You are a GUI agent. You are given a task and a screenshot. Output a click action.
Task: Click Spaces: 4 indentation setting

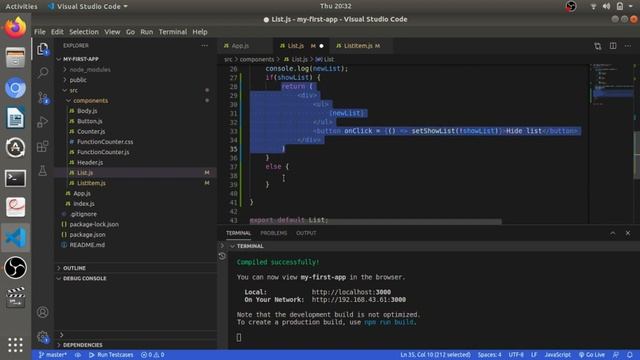tap(489, 355)
